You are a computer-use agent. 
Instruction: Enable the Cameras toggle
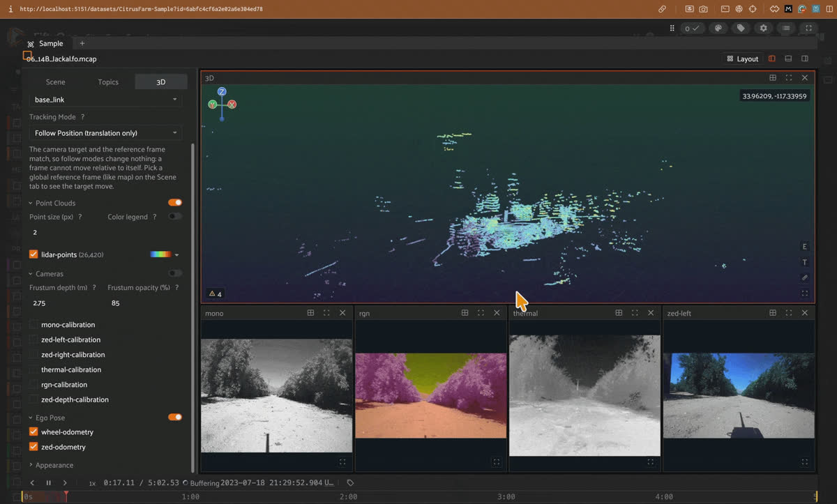(175, 273)
